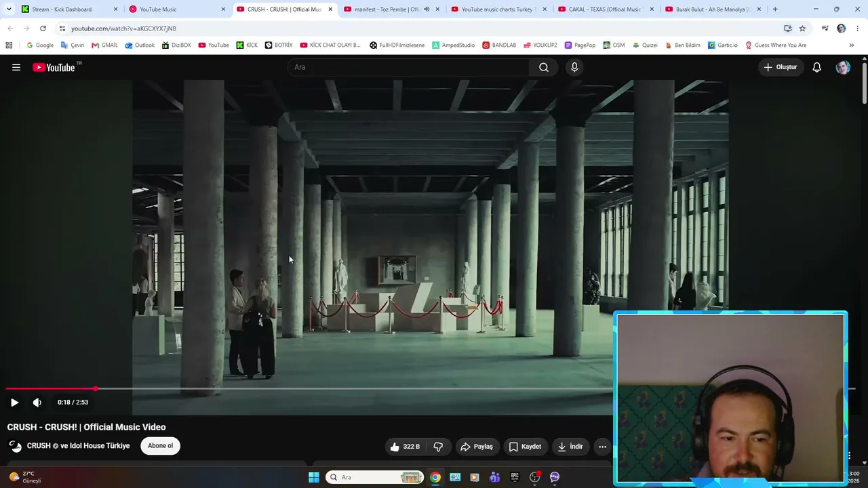Start voice search with the microphone icon
868x488 pixels.
tap(574, 67)
